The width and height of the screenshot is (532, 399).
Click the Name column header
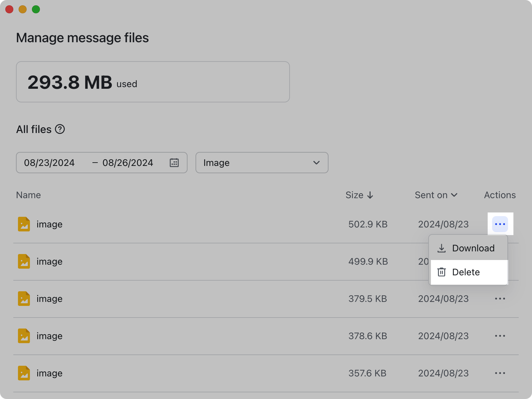(x=29, y=195)
